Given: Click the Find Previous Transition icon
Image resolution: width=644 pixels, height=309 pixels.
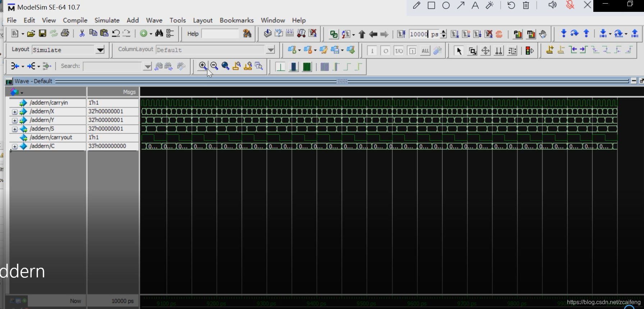Looking at the screenshot, I should [573, 50].
